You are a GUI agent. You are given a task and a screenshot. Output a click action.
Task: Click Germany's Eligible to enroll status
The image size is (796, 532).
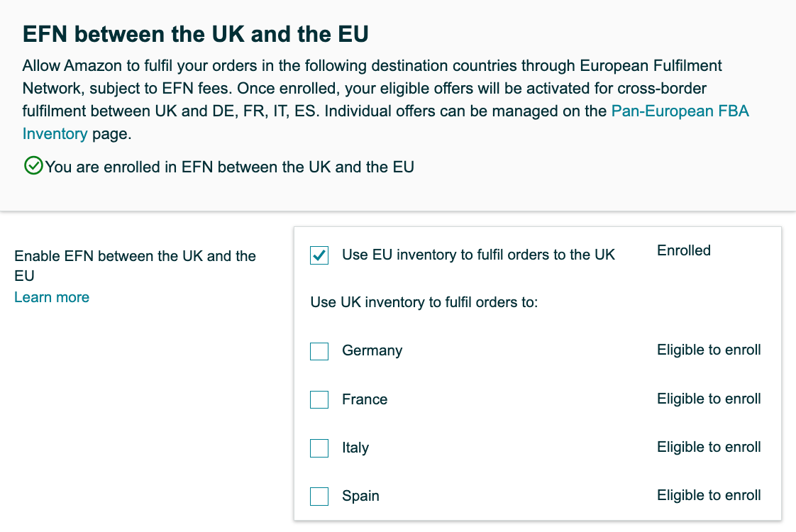(x=709, y=350)
